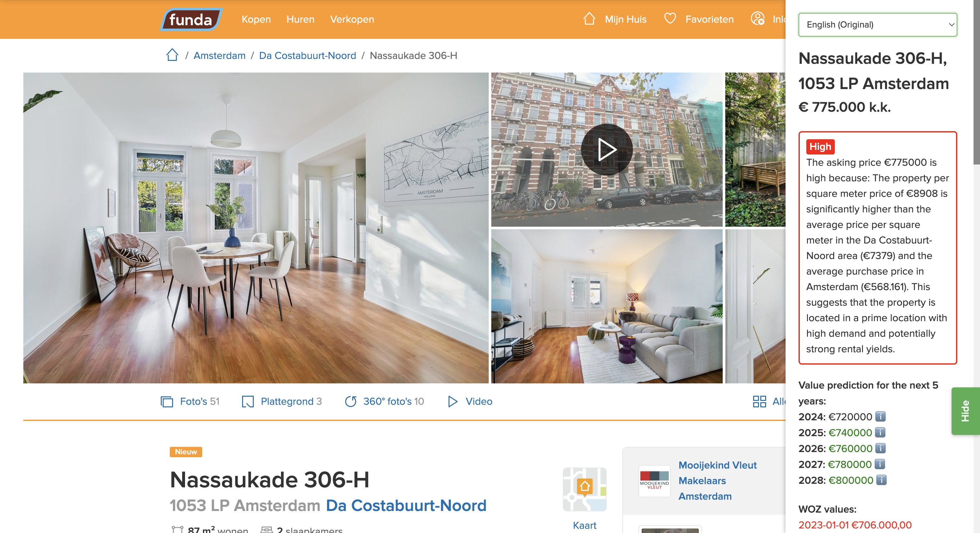Viewport: 980px width, 533px height.
Task: Play the property video on street photo
Action: click(606, 149)
